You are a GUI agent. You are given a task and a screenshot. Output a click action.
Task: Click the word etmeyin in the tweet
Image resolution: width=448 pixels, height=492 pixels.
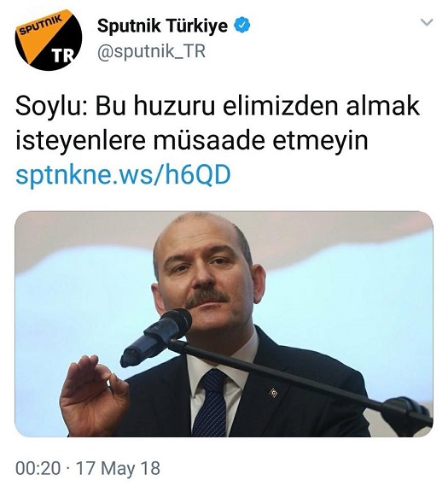click(320, 141)
